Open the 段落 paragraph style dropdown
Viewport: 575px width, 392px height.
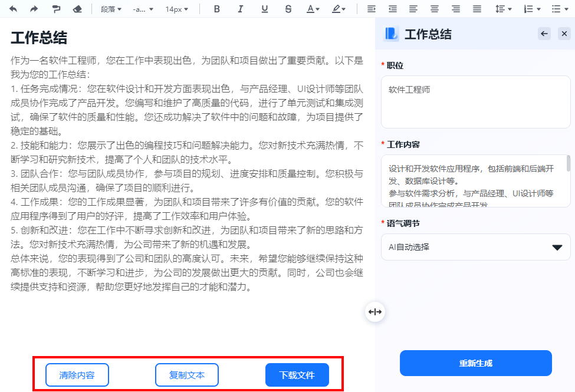[111, 9]
